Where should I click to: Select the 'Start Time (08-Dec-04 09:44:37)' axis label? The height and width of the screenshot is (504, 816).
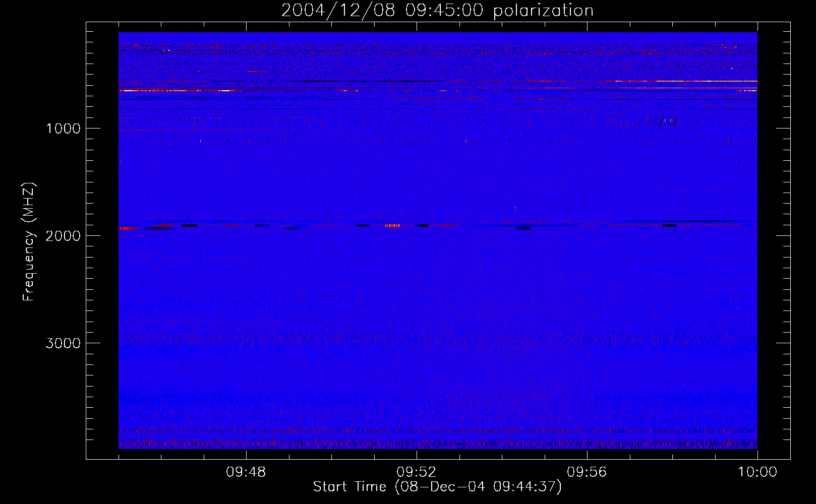click(x=437, y=487)
